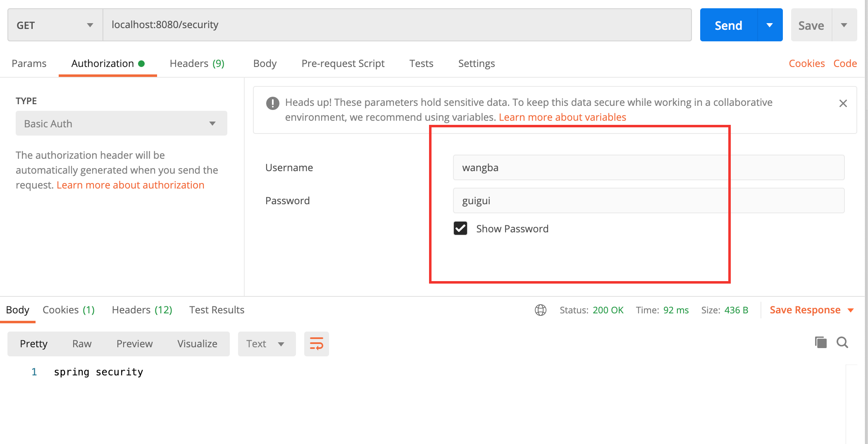Image resolution: width=868 pixels, height=444 pixels.
Task: Open the Text response format dropdown
Action: pos(266,344)
